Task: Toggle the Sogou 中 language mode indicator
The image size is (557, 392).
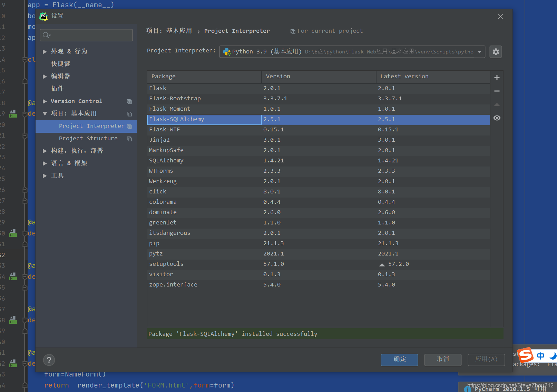Action: pos(540,355)
